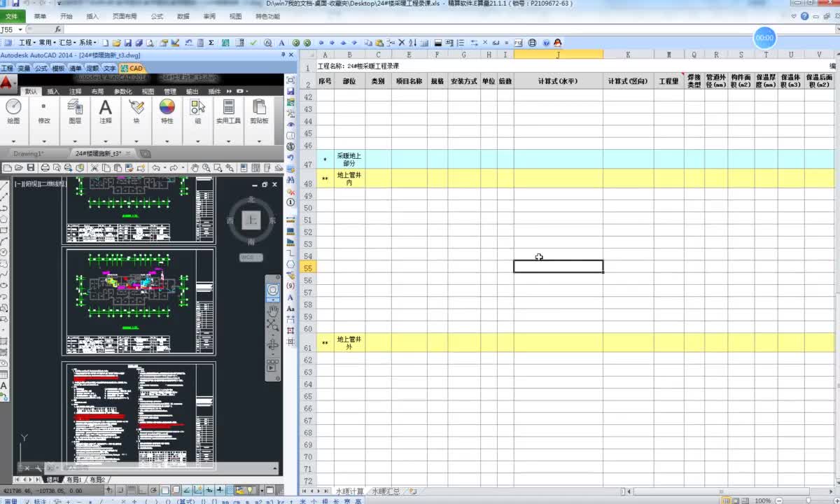Expand the AutoCAD 图层 panel

pyautogui.click(x=74, y=141)
